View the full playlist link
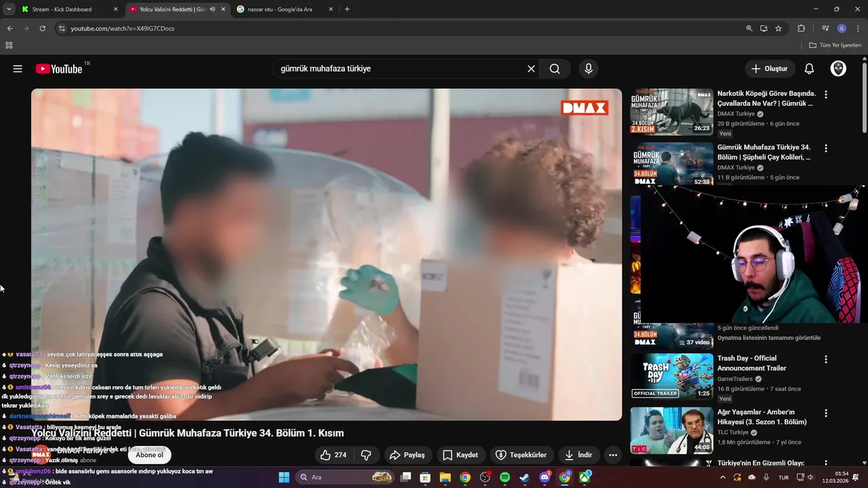868x488 pixels. (x=769, y=338)
